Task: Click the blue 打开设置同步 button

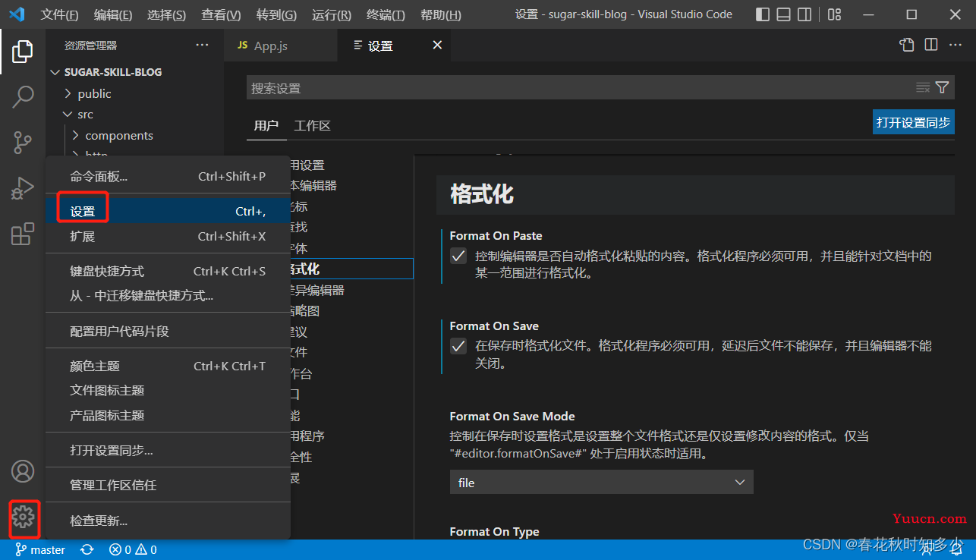Action: tap(913, 122)
